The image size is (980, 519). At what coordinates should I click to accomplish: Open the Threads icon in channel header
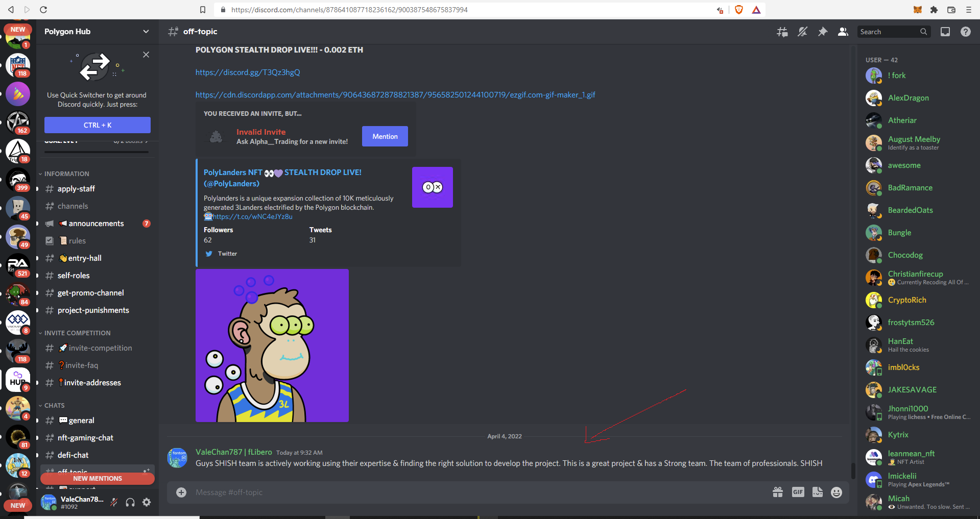click(x=782, y=32)
